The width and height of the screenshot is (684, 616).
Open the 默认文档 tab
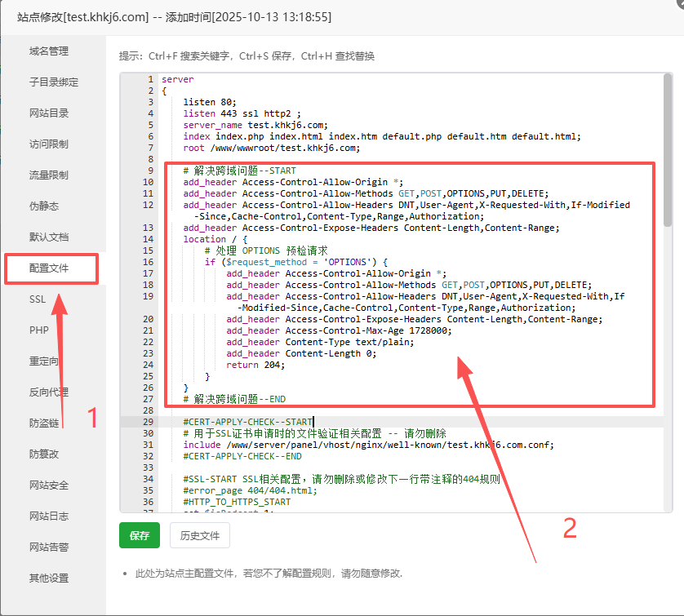pyautogui.click(x=49, y=237)
